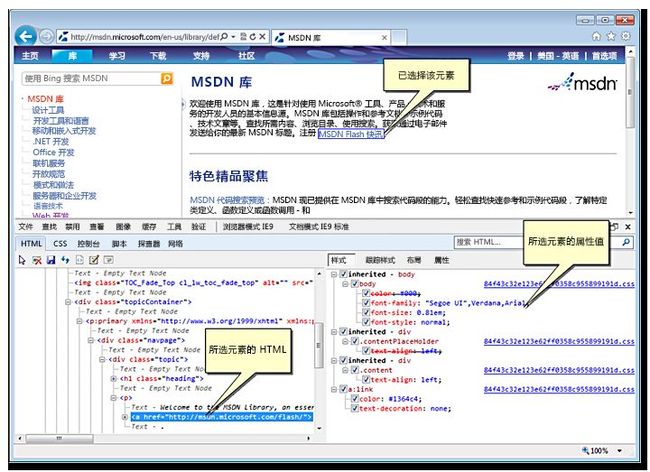Close the MSDN 库 browser tab

click(x=384, y=38)
